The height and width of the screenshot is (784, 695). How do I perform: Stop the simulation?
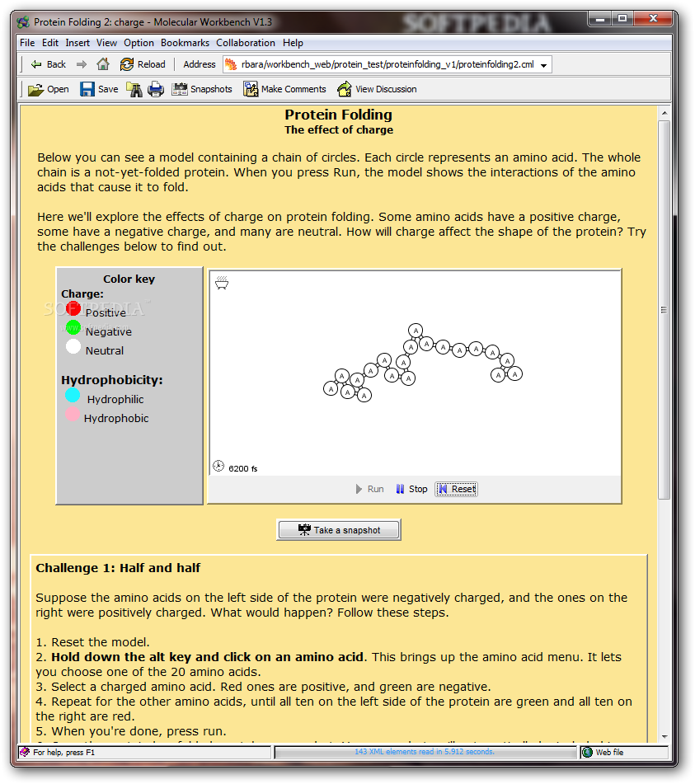(411, 489)
